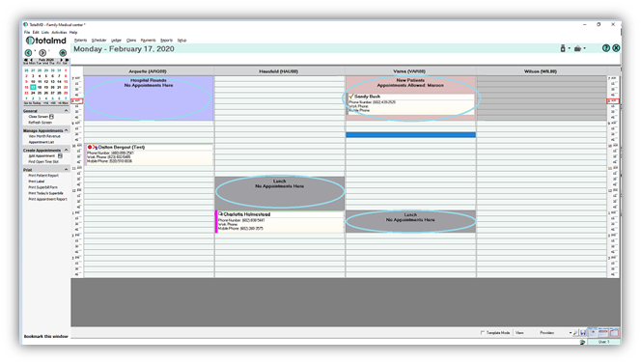
Task: Enable the Template Mode checkbox
Action: tap(483, 333)
